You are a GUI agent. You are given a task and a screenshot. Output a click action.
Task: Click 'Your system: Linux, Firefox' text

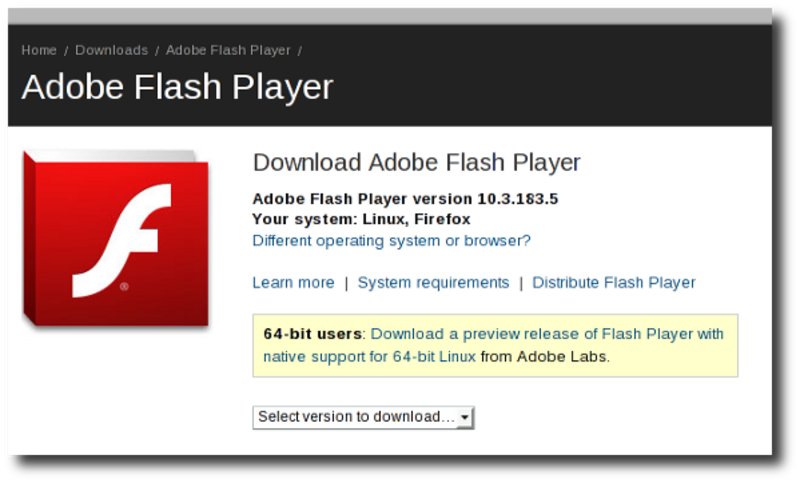pyautogui.click(x=361, y=219)
